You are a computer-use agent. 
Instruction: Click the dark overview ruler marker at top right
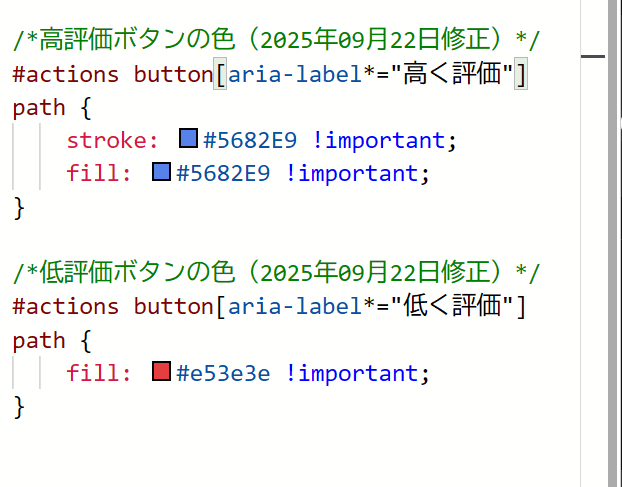click(x=593, y=57)
